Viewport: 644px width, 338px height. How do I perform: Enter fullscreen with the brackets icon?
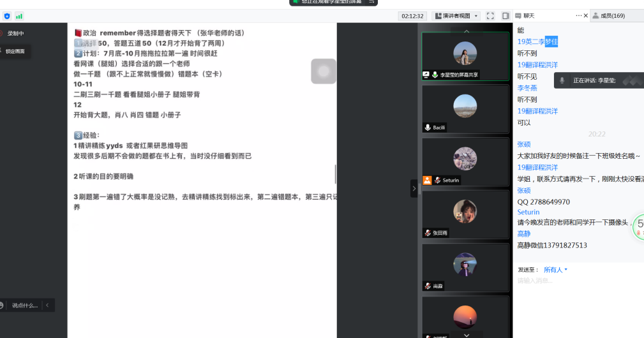pyautogui.click(x=490, y=16)
